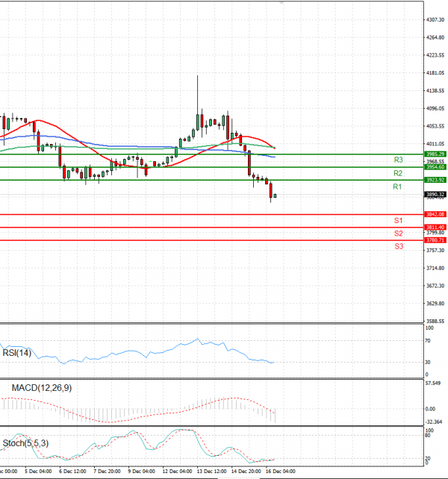Select the 3811.40 support price tag
This screenshot has height=479, width=448.
click(x=435, y=228)
